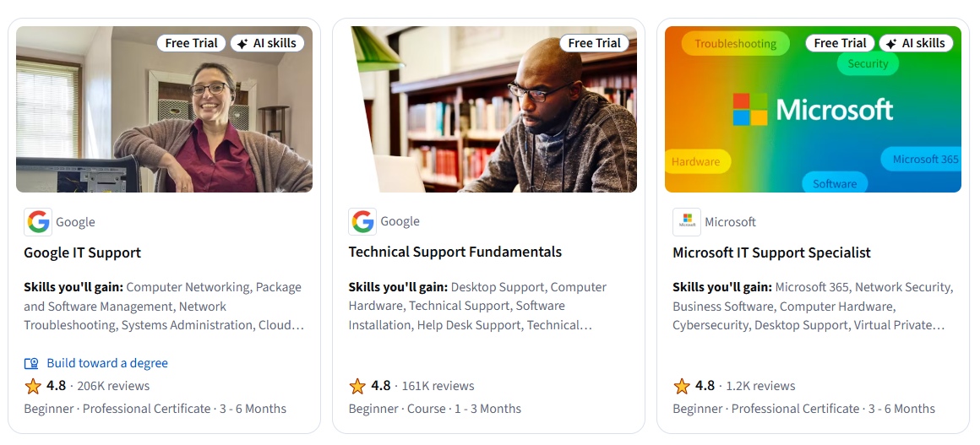Viewport: 980px width, 445px height.
Task: Click the Free Trial badge on Google IT Support
Action: pyautogui.click(x=192, y=43)
